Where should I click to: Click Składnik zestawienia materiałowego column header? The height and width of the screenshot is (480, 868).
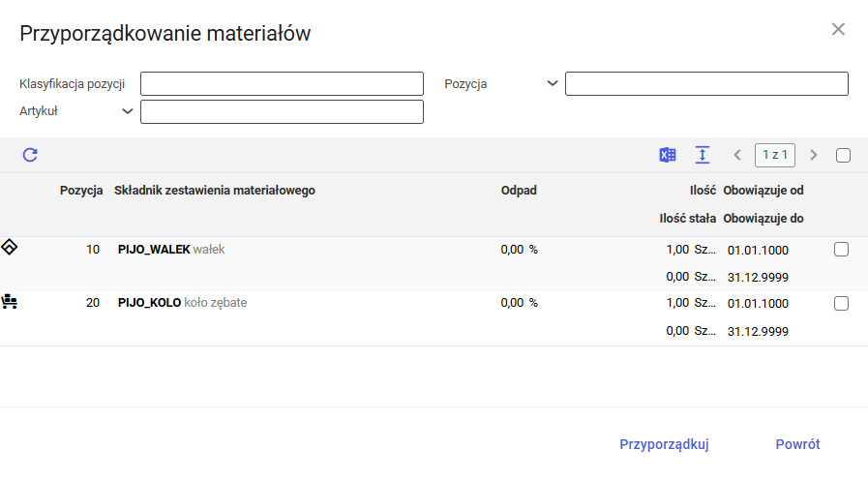(x=214, y=191)
